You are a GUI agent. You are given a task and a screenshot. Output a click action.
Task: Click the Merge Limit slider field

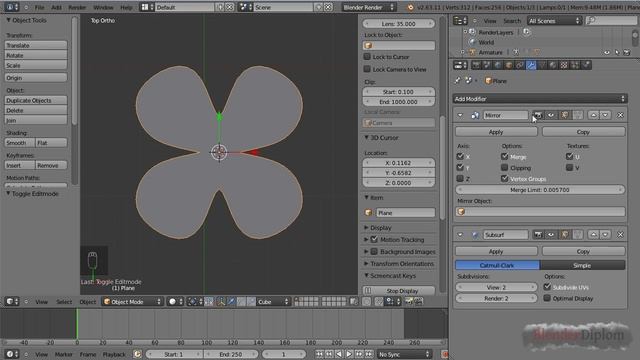540,190
